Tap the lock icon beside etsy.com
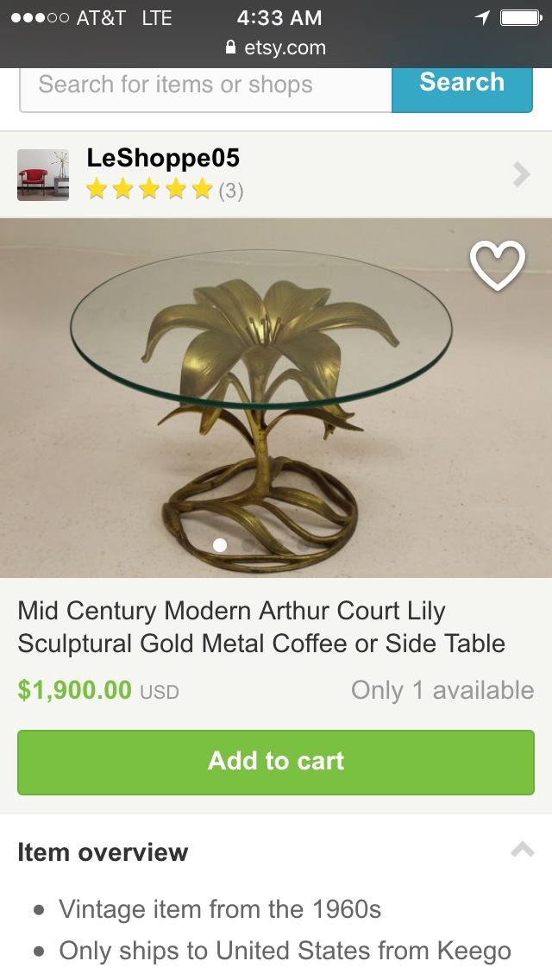 (230, 47)
